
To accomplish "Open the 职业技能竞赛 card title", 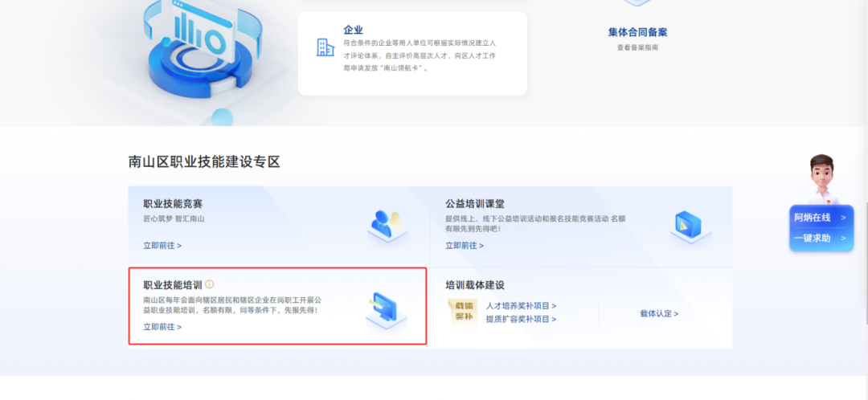I will point(173,203).
